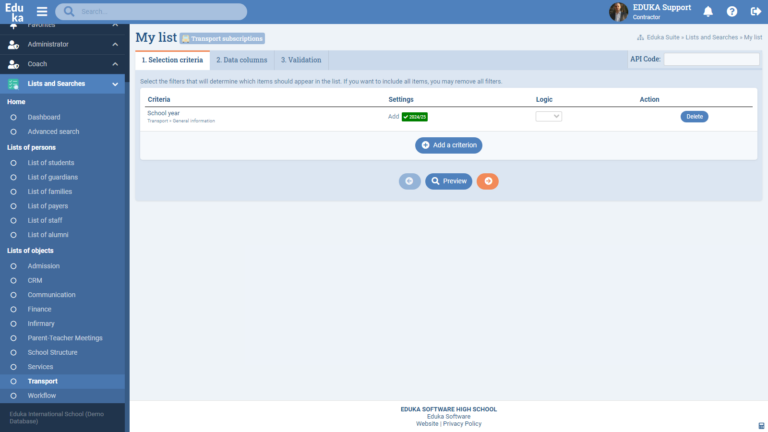Click Add a criterion button
Viewport: 768px width, 432px height.
click(x=449, y=145)
